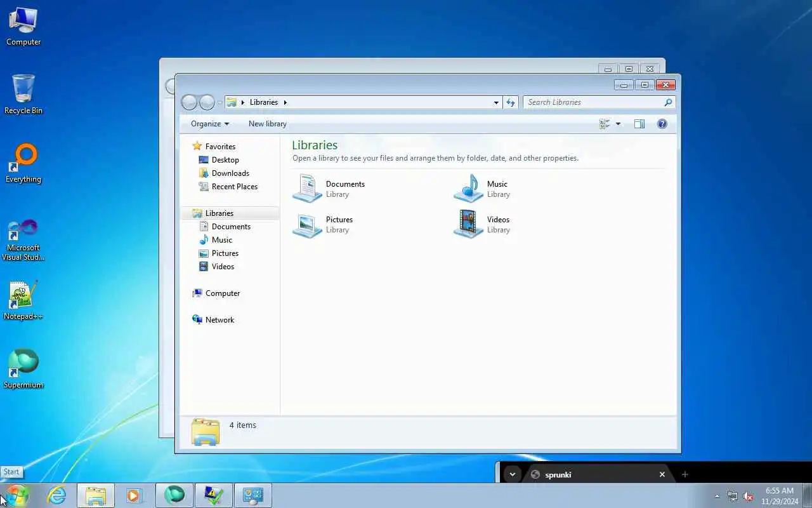
Task: Open the browser tab search dropdown
Action: [512, 474]
